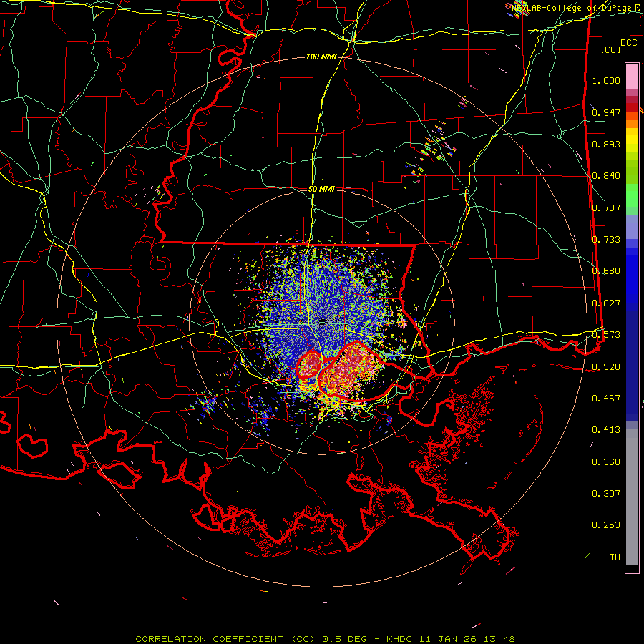Select the 0.733 value on the color scale
The image size is (644, 644).
click(x=606, y=240)
